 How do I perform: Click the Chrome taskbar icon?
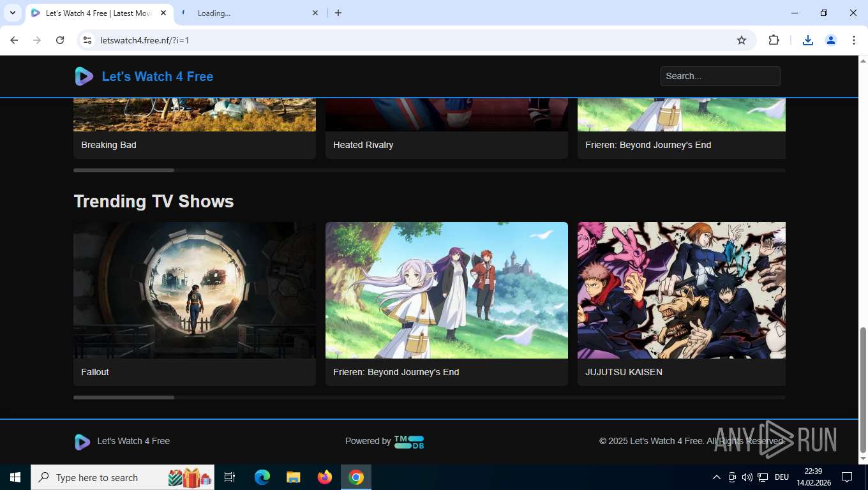point(356,477)
